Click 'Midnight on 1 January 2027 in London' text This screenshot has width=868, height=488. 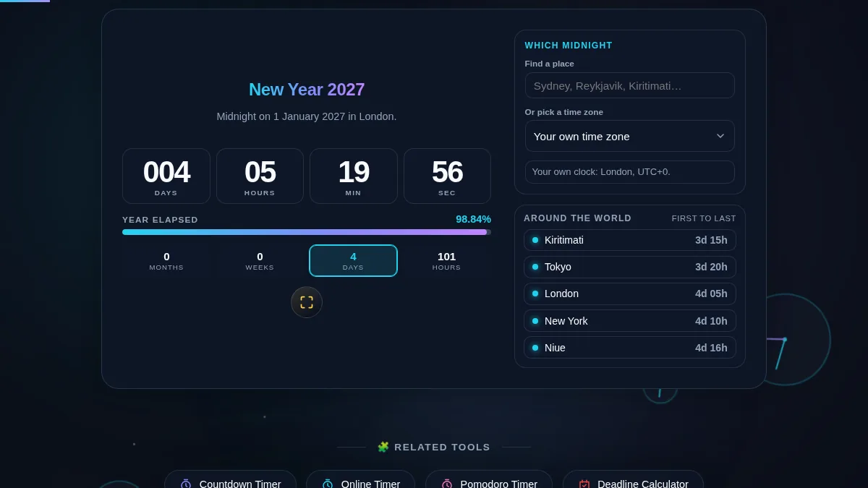(x=307, y=116)
